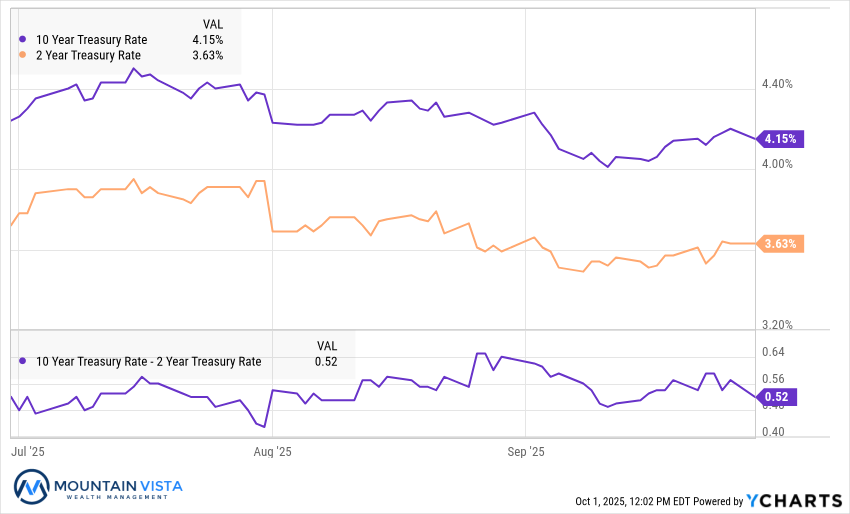Click the orange 2 Year Treasury legend dot
Screen dimensions: 850x514
click(x=22, y=55)
